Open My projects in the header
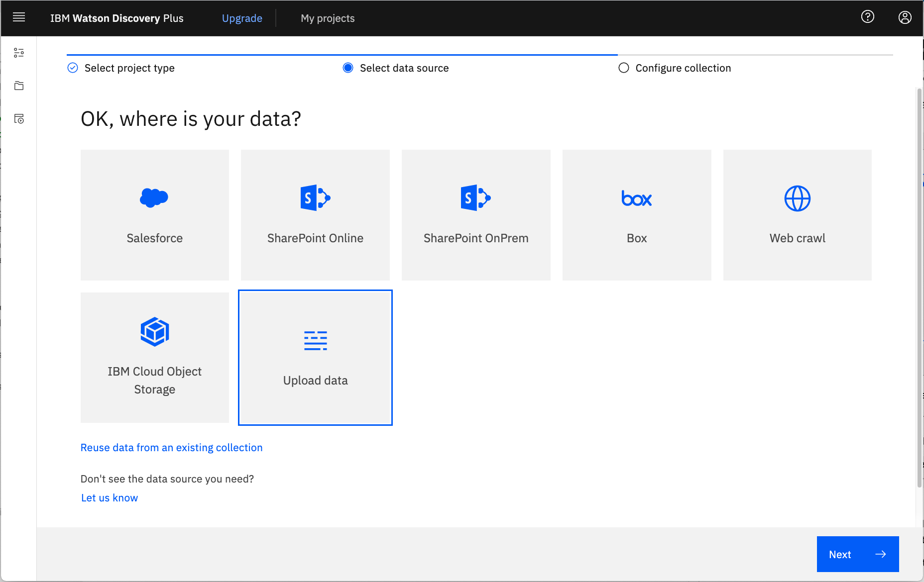This screenshot has width=924, height=582. [x=328, y=18]
